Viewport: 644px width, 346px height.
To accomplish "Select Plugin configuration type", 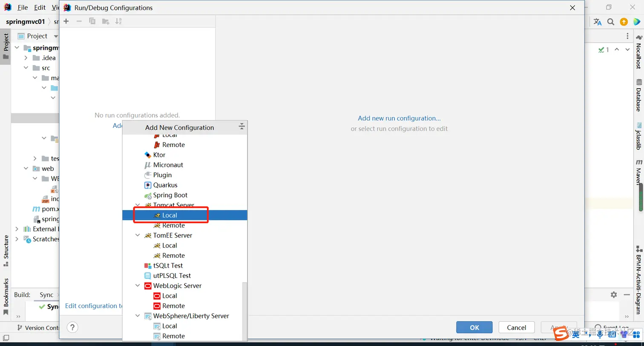I will pyautogui.click(x=185, y=175).
